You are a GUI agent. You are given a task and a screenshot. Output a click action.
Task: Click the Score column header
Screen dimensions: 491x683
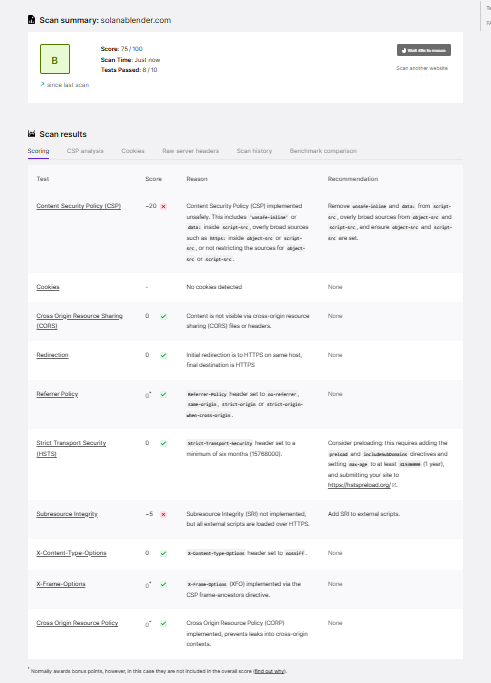point(153,179)
